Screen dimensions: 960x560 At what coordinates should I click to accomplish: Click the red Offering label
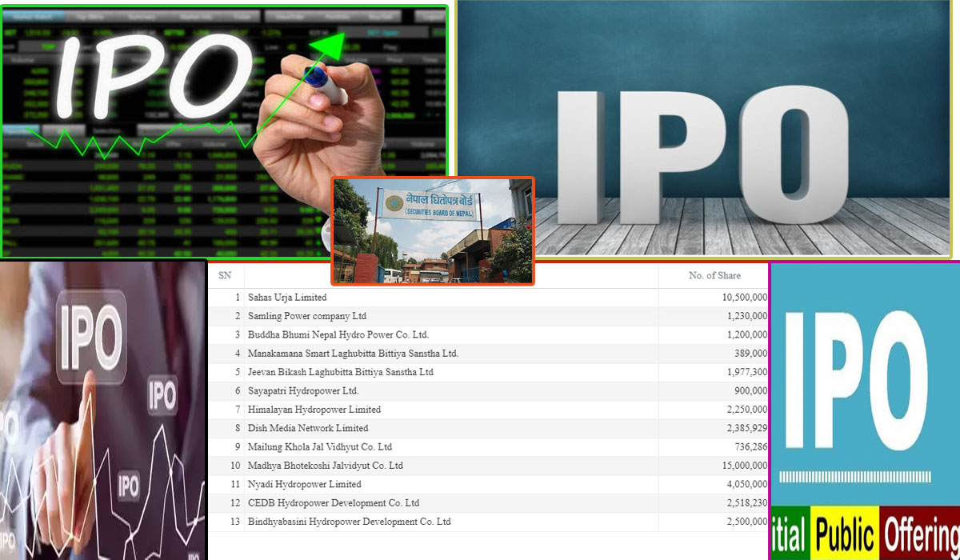tap(920, 534)
